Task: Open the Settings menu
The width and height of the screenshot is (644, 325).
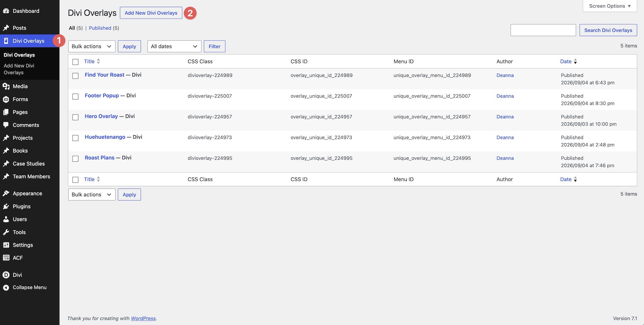Action: (23, 245)
